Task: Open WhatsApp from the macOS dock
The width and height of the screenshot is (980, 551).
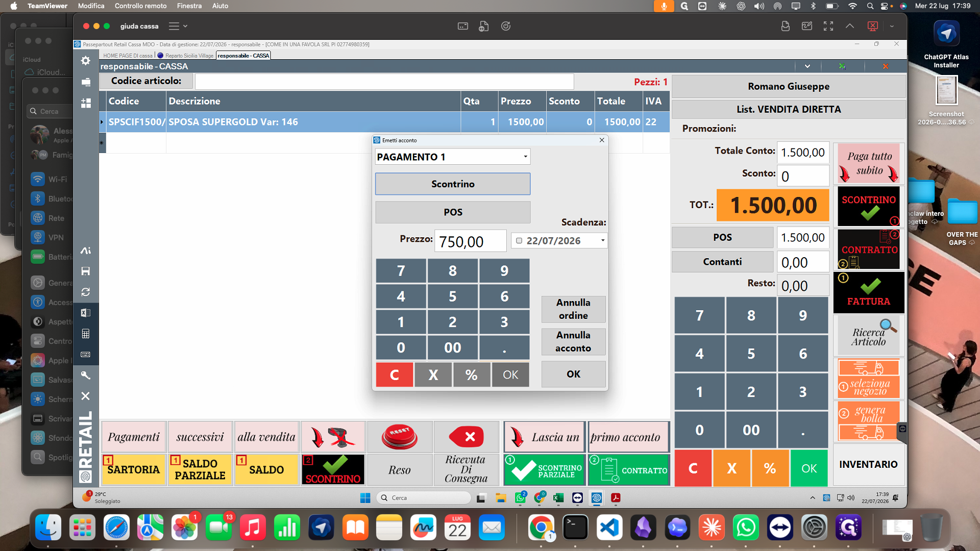Action: tap(746, 528)
